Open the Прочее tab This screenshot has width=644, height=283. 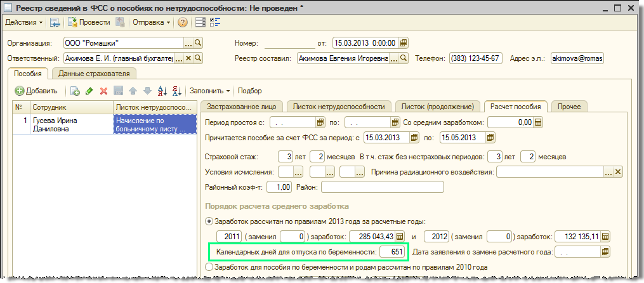pyautogui.click(x=569, y=107)
